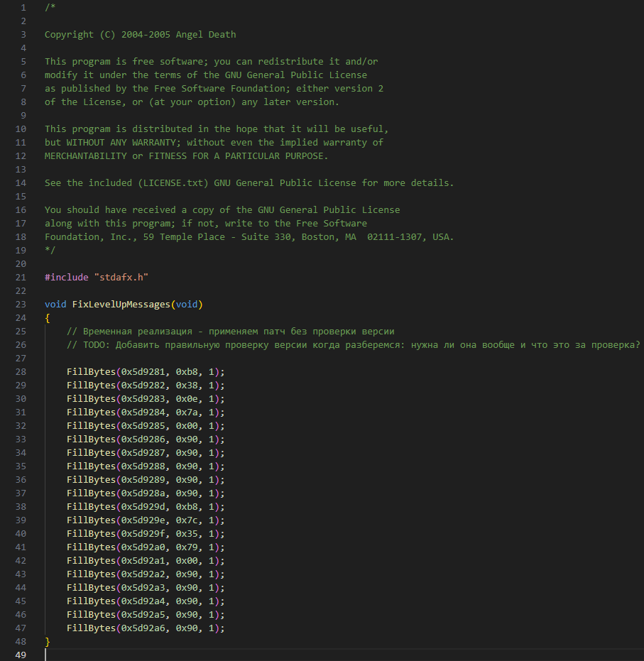Click the 0x7c value on line 39
The image size is (644, 661).
point(187,520)
